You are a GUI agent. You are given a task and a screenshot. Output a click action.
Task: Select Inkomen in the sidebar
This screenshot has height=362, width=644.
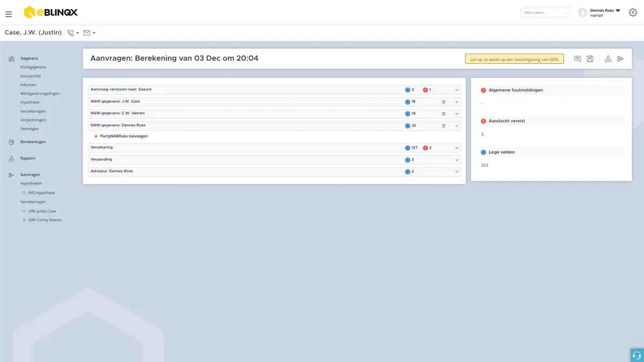tap(29, 85)
